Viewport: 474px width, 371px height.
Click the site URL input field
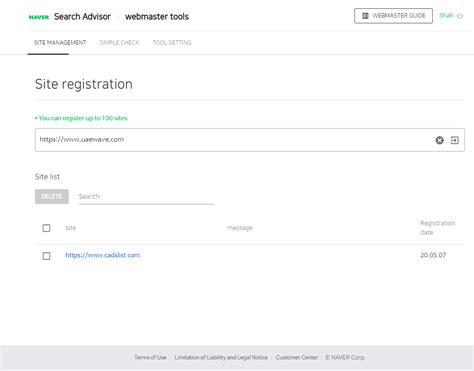[x=233, y=140]
